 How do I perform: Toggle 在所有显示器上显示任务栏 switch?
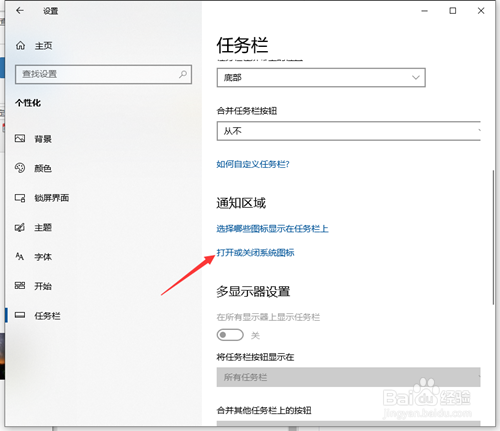point(230,335)
